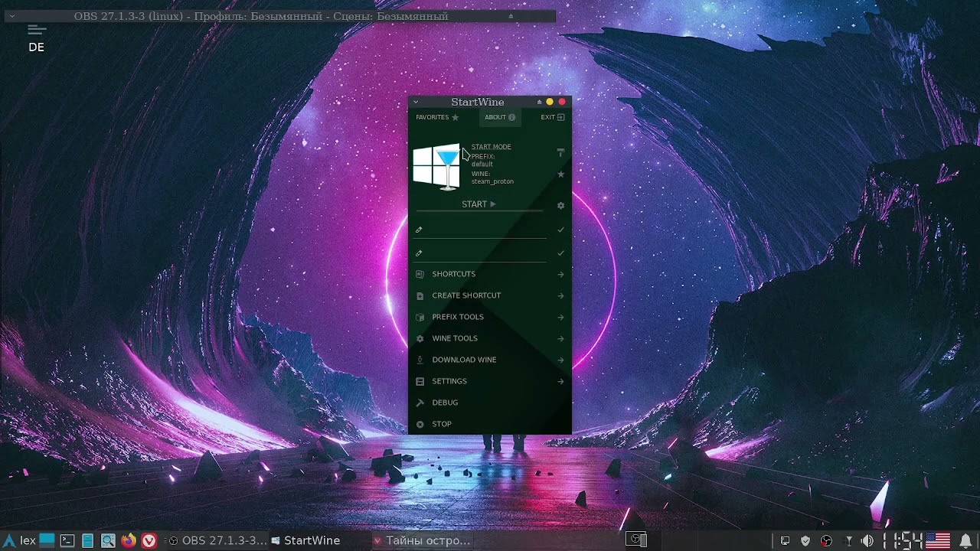980x551 pixels.
Task: Click the StartWine cocktail glass logo
Action: click(x=437, y=166)
